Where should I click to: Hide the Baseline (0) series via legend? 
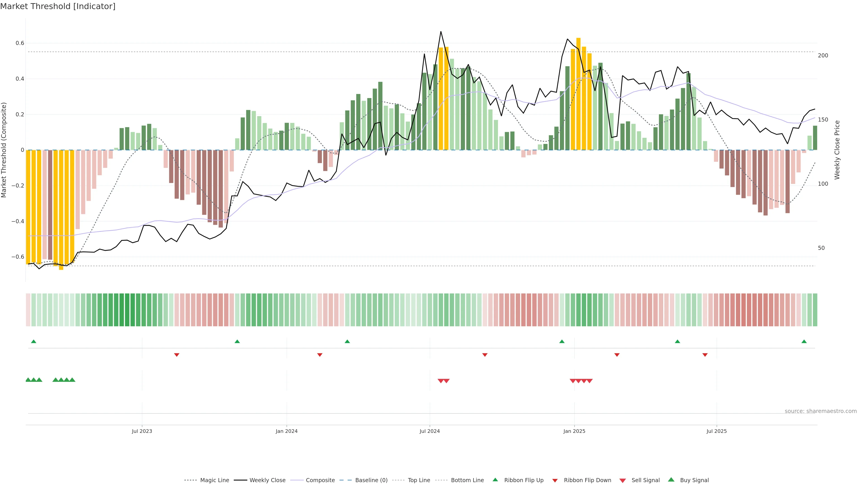(x=371, y=480)
